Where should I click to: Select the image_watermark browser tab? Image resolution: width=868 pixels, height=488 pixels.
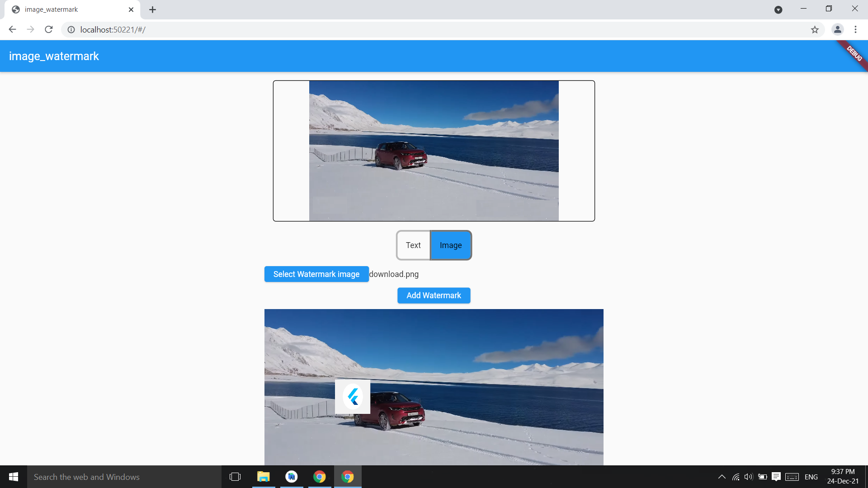point(68,9)
